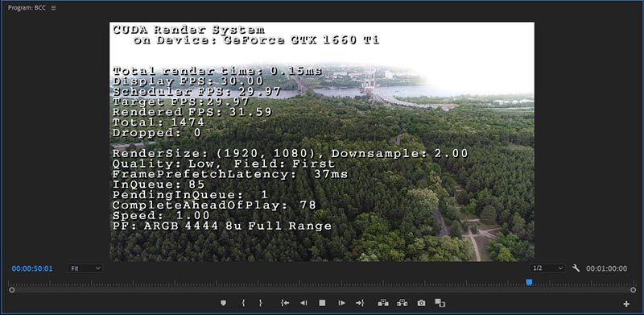Expand the Fit zoom level dropdown
The width and height of the screenshot is (644, 315).
click(x=85, y=268)
